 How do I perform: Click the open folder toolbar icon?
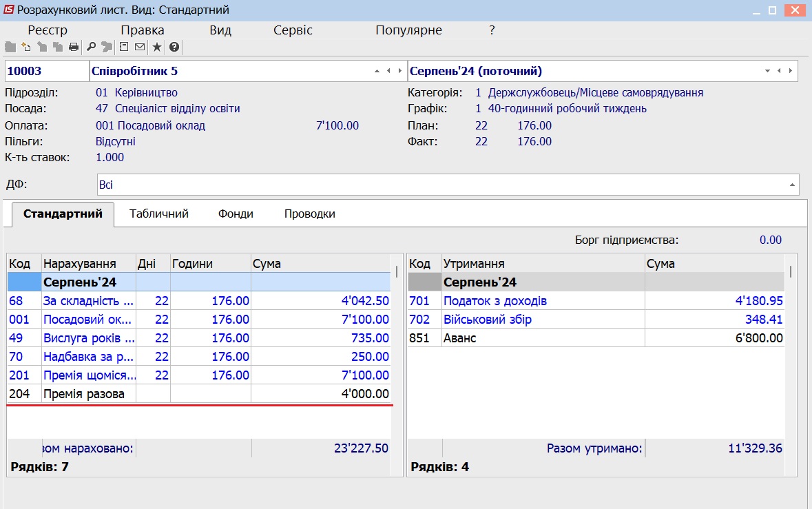coord(10,47)
